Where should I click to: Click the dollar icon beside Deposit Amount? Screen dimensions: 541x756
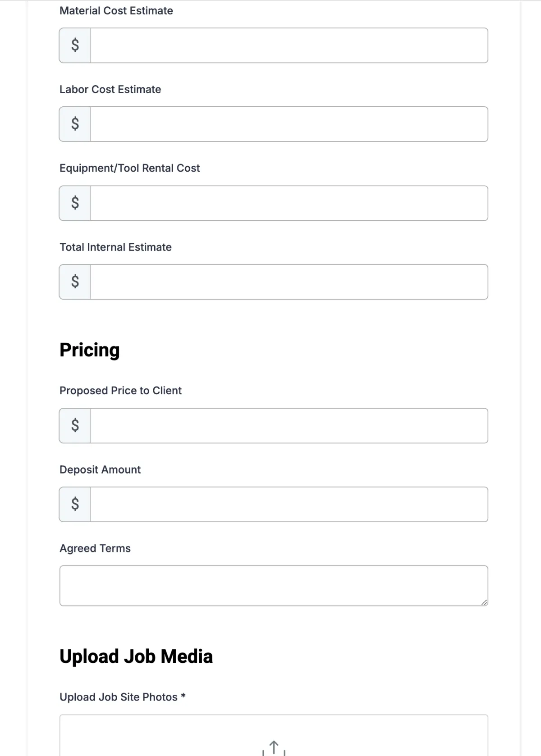coord(75,504)
